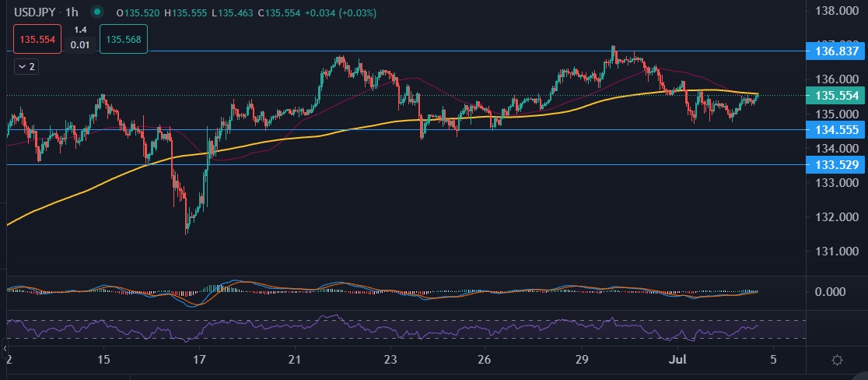The image size is (868, 380).
Task: Click the date label 5 on time axis
Action: (773, 359)
